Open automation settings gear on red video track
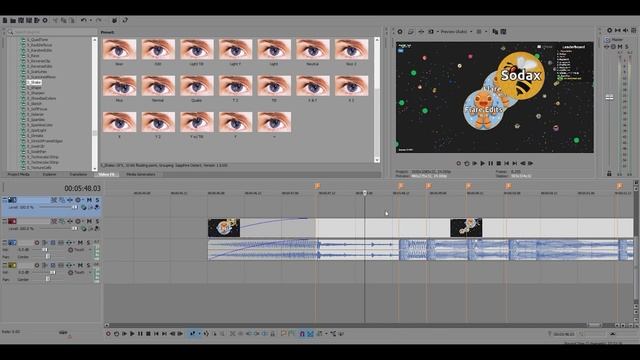Screen dimensions: 640x360 (78, 221)
